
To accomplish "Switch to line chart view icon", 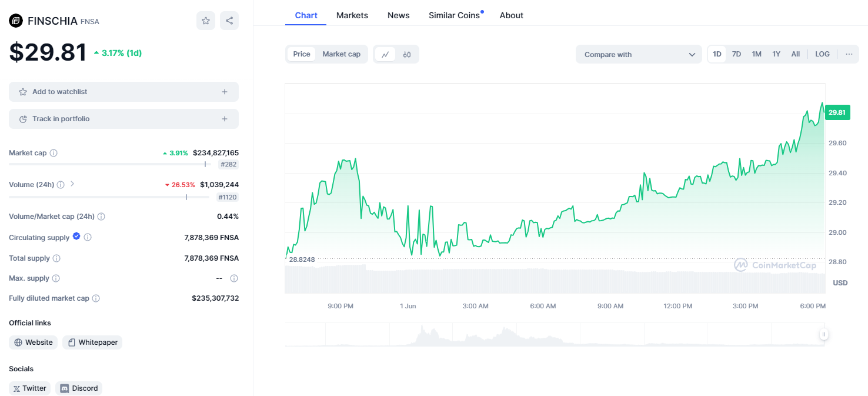I will point(385,54).
